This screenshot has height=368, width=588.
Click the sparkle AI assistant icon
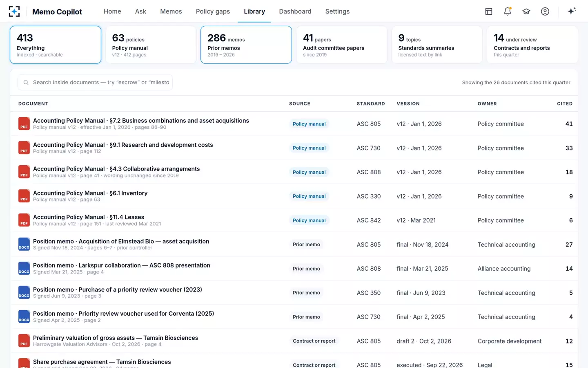point(572,11)
